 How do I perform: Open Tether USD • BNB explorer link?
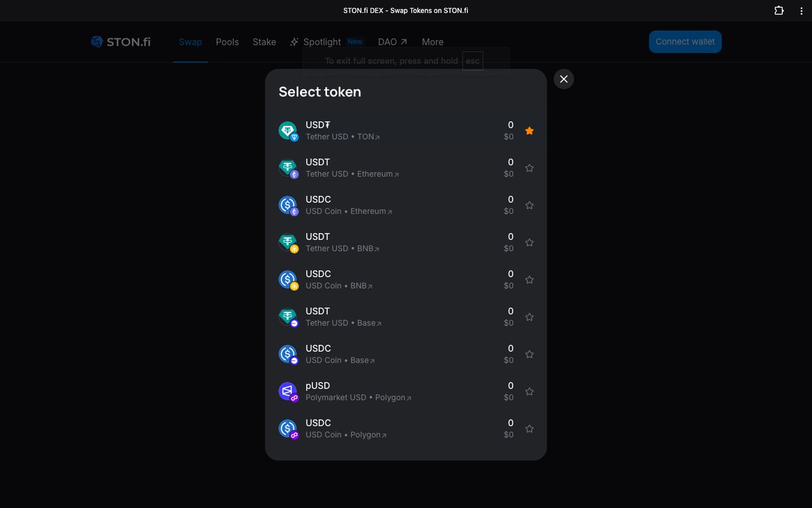pos(342,249)
